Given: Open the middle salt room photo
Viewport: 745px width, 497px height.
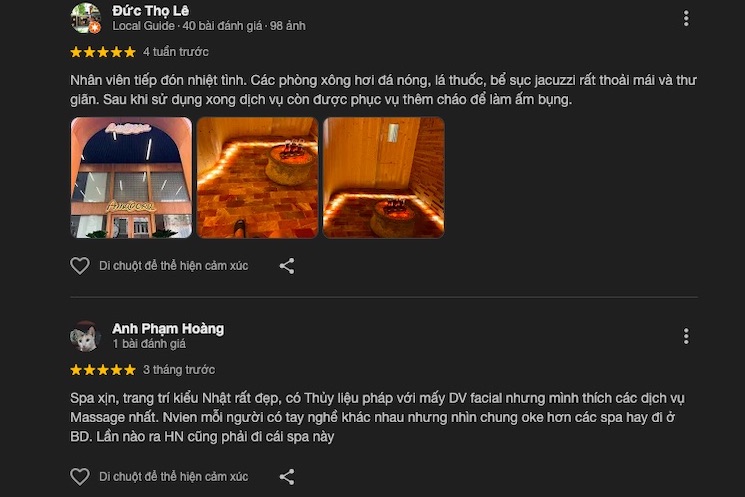Looking at the screenshot, I should [257, 177].
